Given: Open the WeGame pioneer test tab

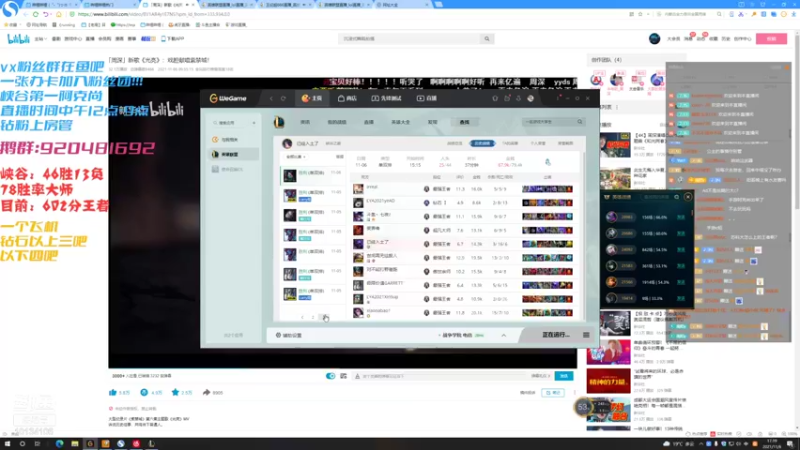Looking at the screenshot, I should 386,98.
